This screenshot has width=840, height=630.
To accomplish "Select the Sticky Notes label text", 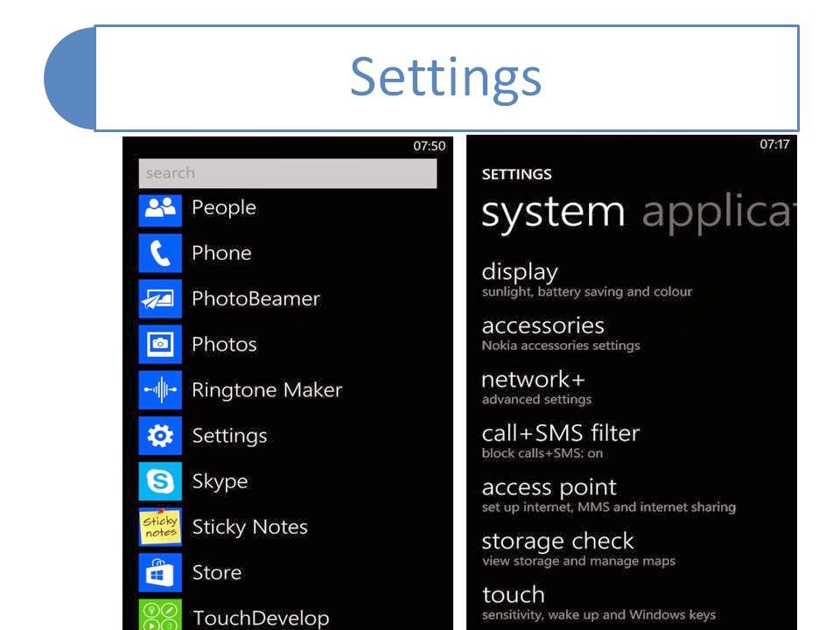I will [x=249, y=527].
